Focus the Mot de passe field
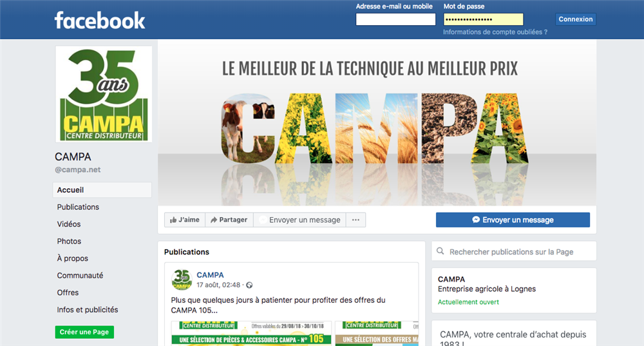 pos(484,19)
